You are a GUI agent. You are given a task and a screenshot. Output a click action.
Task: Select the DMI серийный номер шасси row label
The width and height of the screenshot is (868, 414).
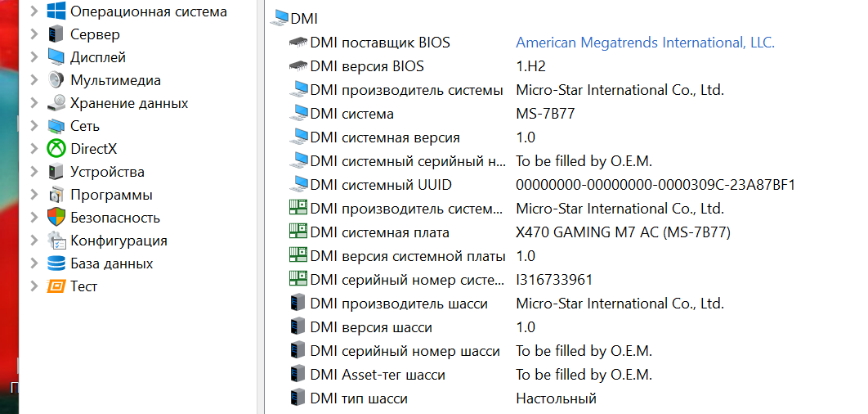(x=405, y=351)
